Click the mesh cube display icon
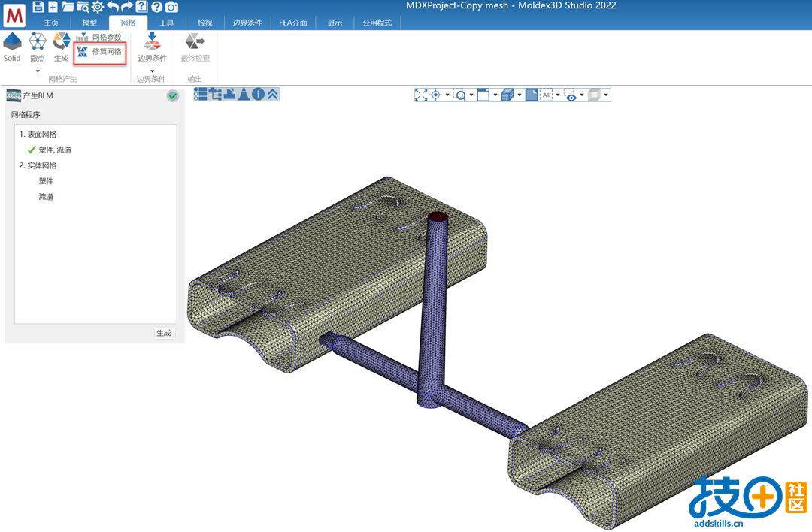812x532 pixels. [508, 95]
